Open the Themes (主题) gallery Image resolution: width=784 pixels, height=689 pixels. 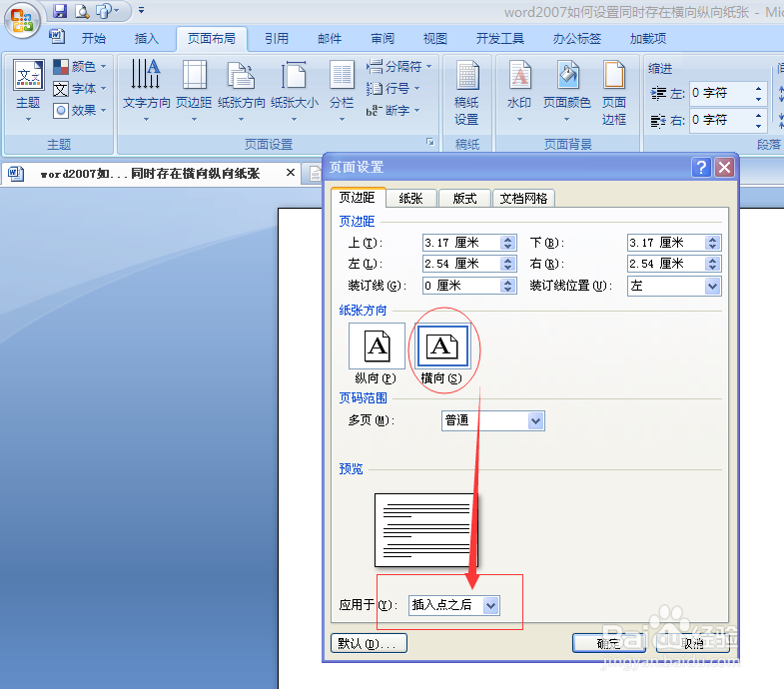(x=28, y=91)
